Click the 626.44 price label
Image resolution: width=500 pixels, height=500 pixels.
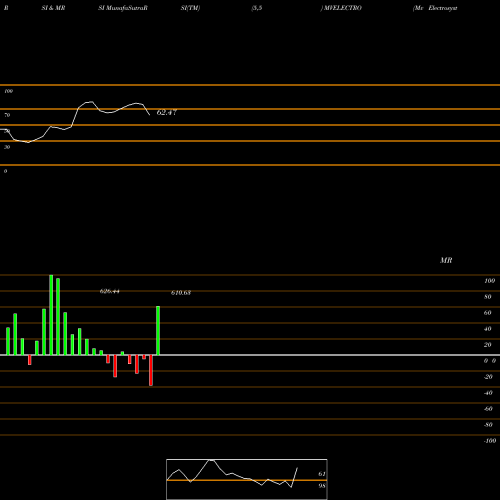click(109, 291)
